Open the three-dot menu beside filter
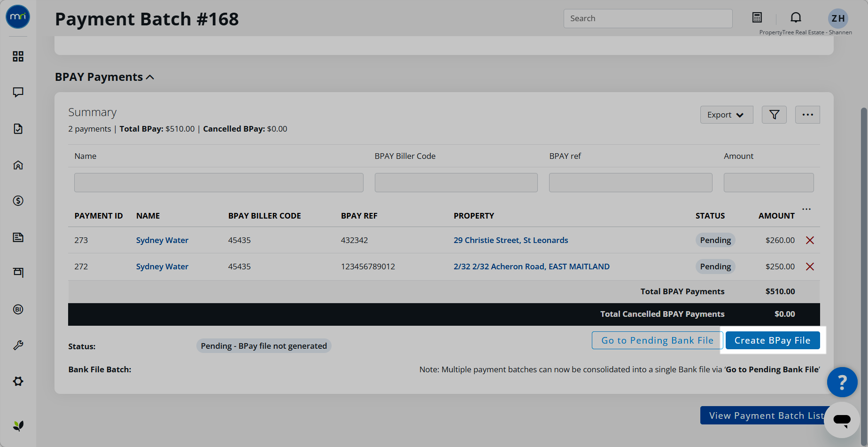Screen dimensions: 868x447 pyautogui.click(x=807, y=115)
